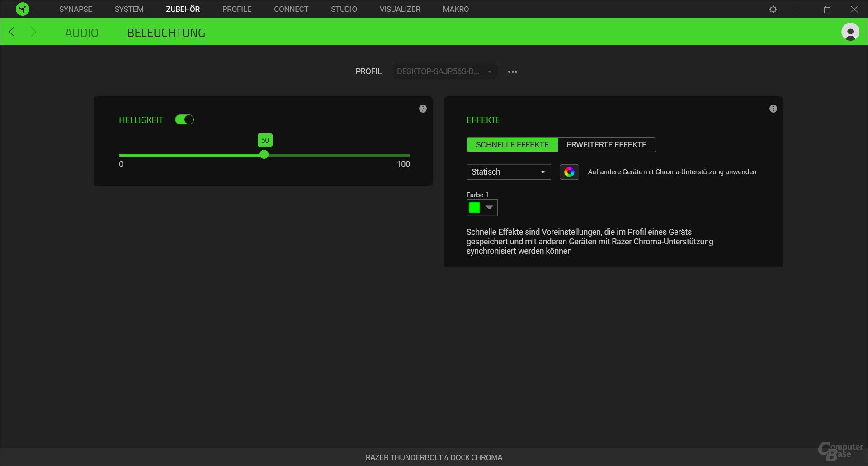Open the Statisch effect dropdown

tap(509, 172)
